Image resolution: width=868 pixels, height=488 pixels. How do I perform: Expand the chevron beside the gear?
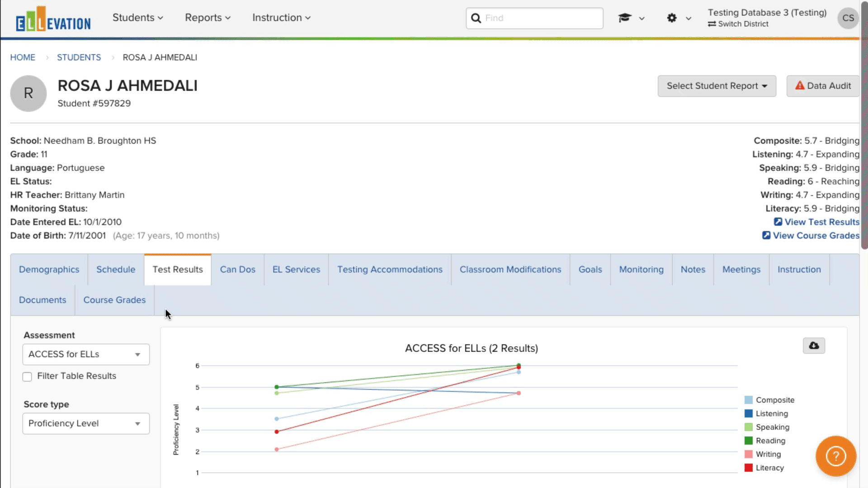pyautogui.click(x=688, y=19)
